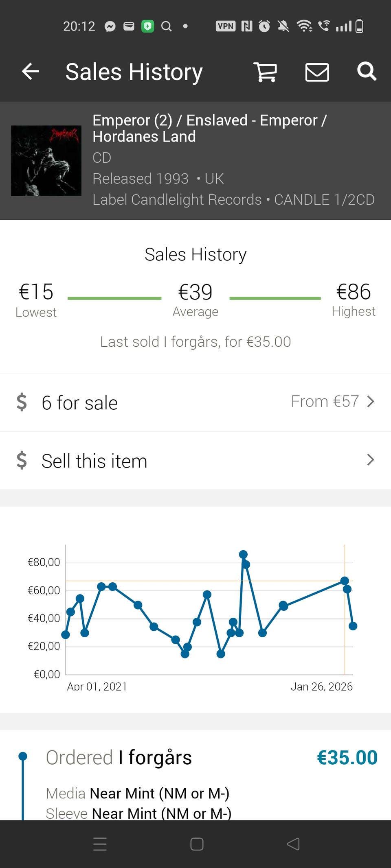
Task: Tap the dollar icon beside 6 for sale
Action: (x=22, y=402)
